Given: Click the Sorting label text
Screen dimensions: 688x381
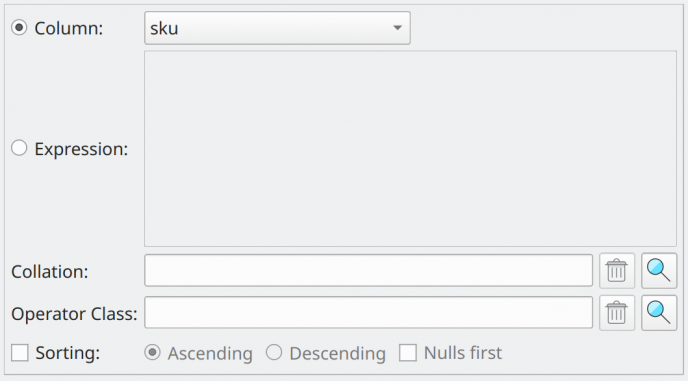Looking at the screenshot, I should click(68, 353).
